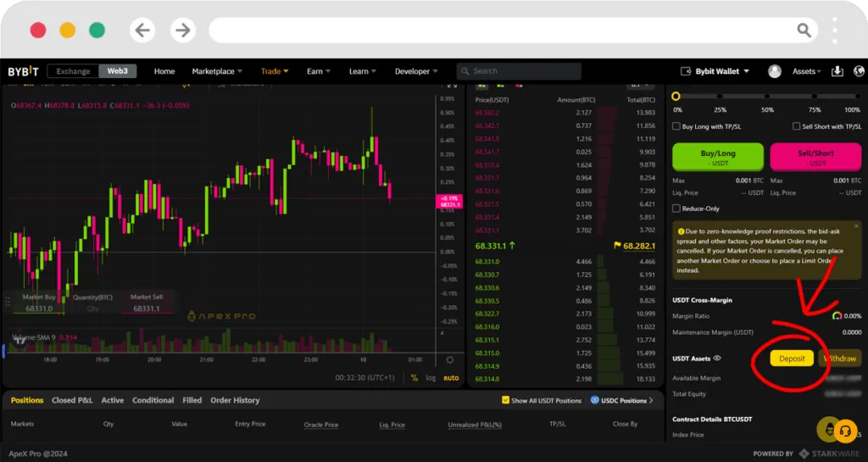Enable Buy Long with TP/SL checkbox

(x=676, y=126)
